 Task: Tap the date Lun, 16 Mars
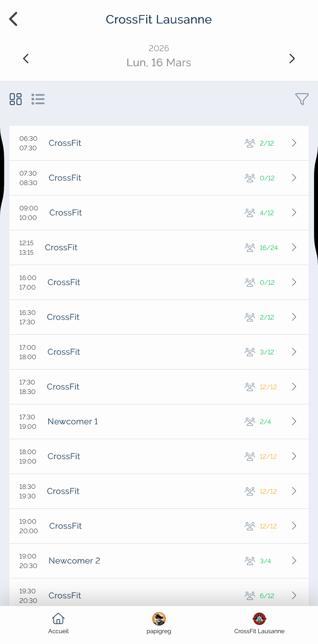click(x=159, y=63)
